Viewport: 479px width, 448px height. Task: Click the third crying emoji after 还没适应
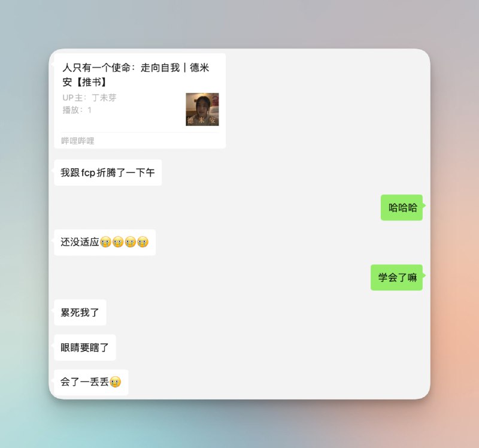point(131,242)
